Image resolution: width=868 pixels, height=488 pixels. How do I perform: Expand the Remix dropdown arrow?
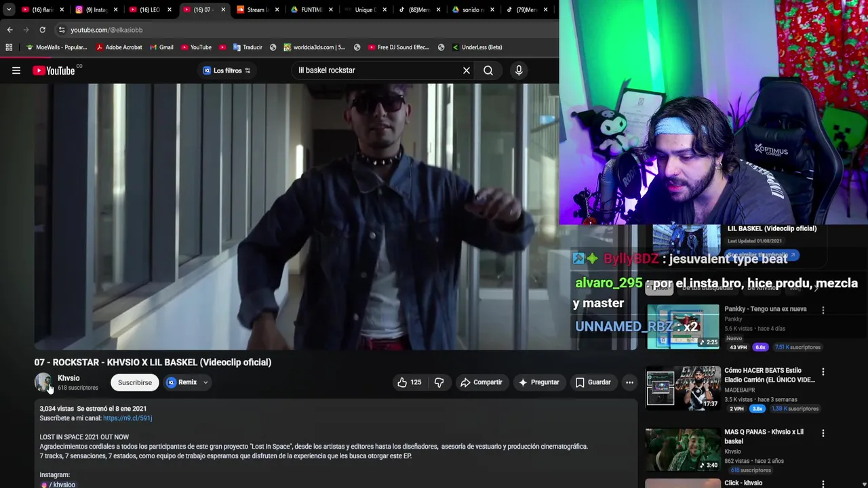point(205,382)
